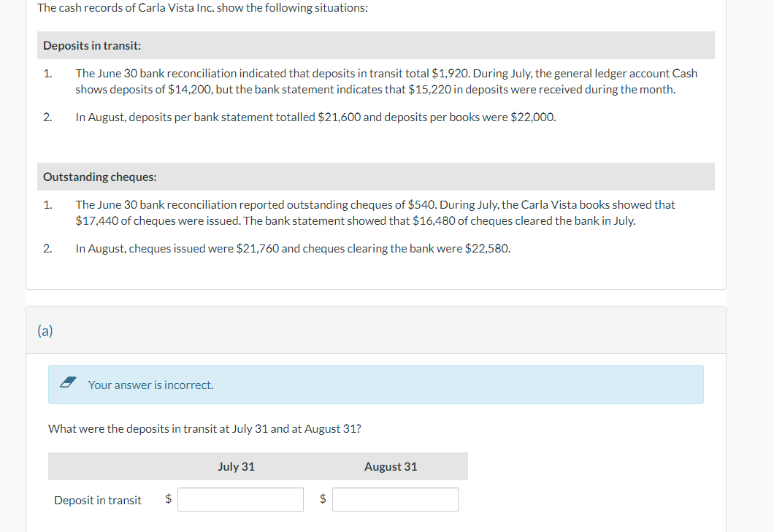The height and width of the screenshot is (532, 774).
Task: Select list item 2 about August cheques
Action: [294, 250]
